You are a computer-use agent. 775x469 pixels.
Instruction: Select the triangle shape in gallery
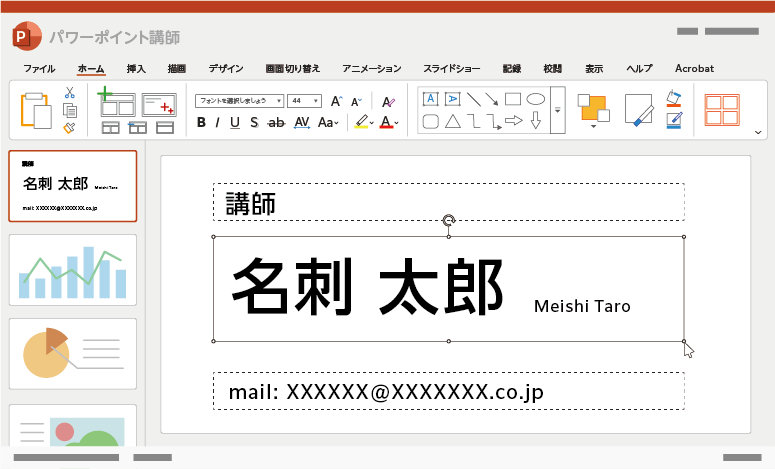click(x=453, y=122)
